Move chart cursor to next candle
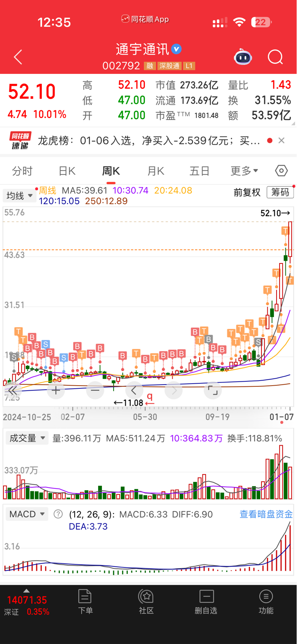The image size is (297, 644). point(174,390)
